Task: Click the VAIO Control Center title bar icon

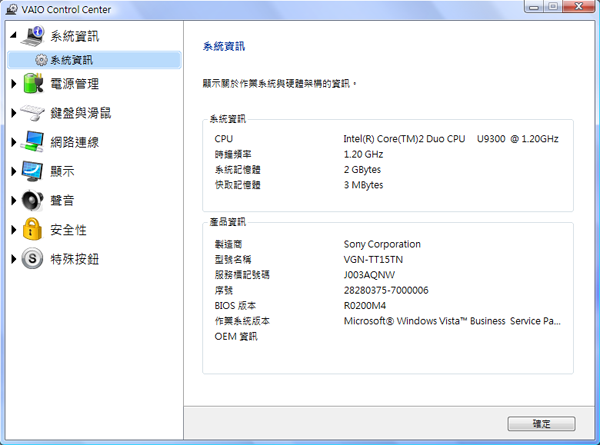Action: click(12, 9)
